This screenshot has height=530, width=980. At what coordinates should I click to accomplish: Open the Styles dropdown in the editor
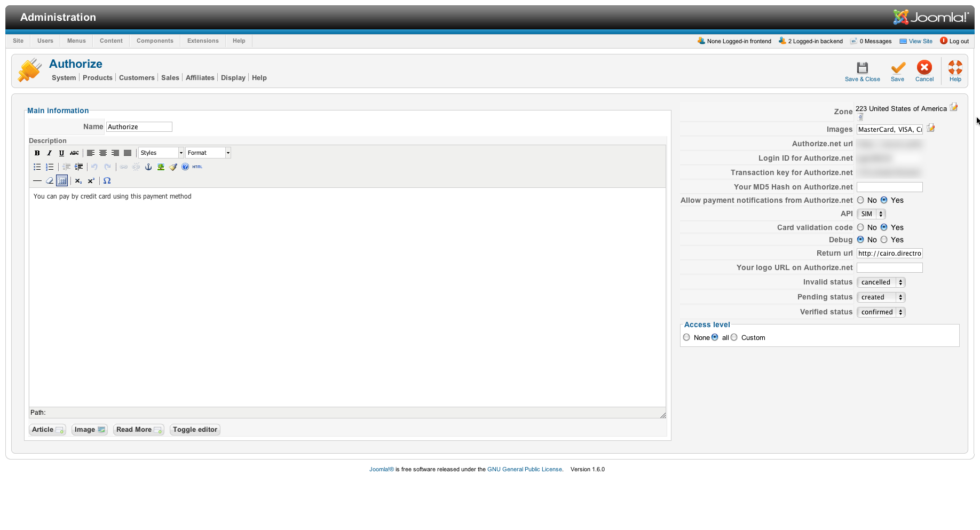161,153
